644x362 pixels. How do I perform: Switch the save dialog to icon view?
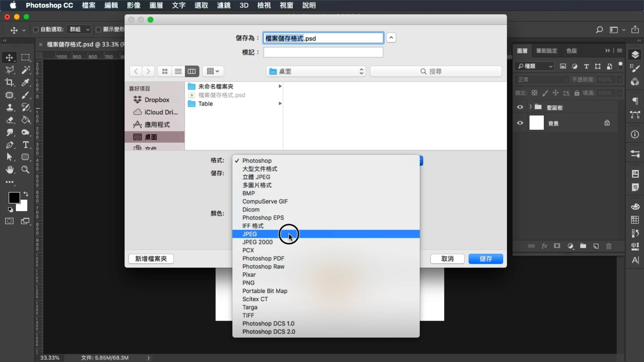[165, 71]
